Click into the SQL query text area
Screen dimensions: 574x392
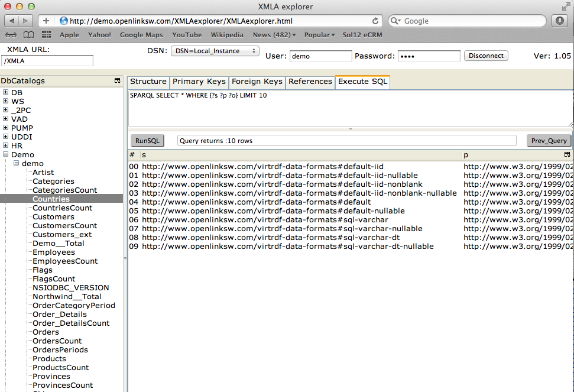pos(351,109)
